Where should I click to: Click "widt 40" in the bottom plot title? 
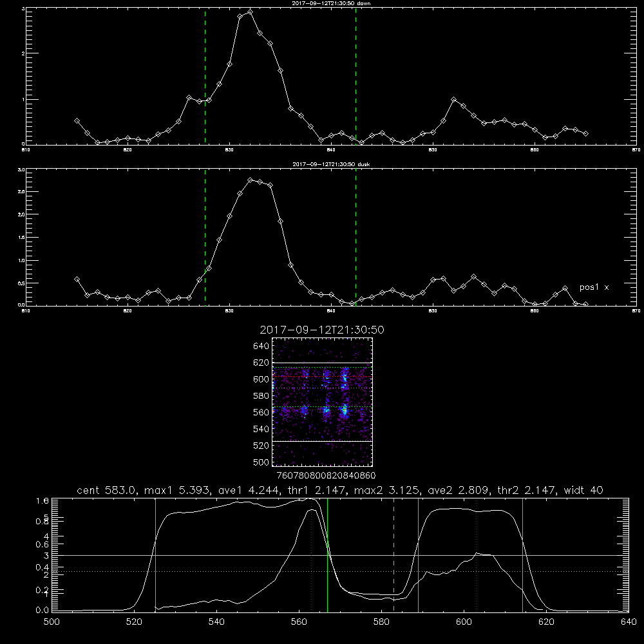[x=583, y=490]
